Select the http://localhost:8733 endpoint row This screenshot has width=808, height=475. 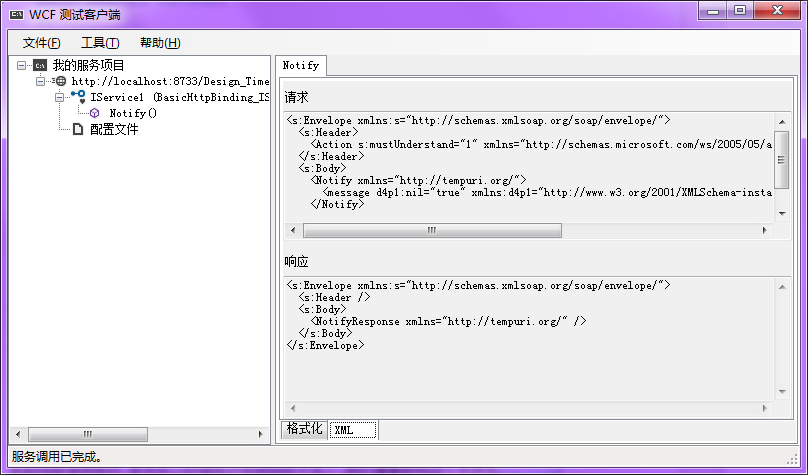coord(170,81)
